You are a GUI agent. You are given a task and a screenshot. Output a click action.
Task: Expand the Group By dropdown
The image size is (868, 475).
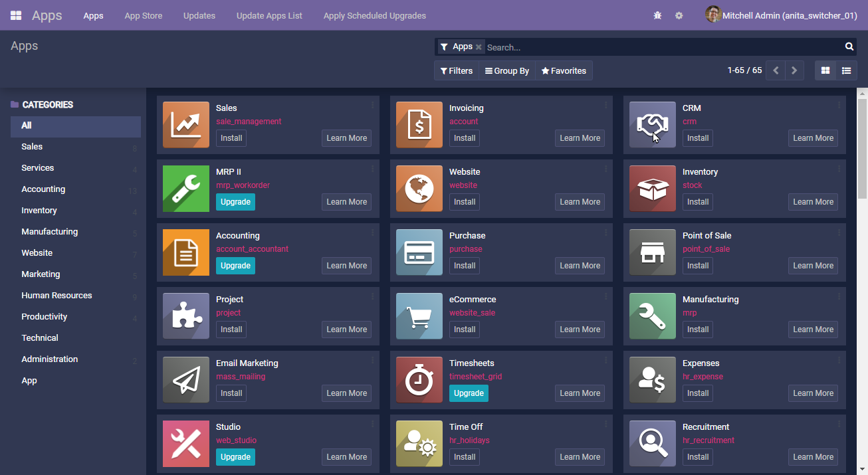click(506, 70)
